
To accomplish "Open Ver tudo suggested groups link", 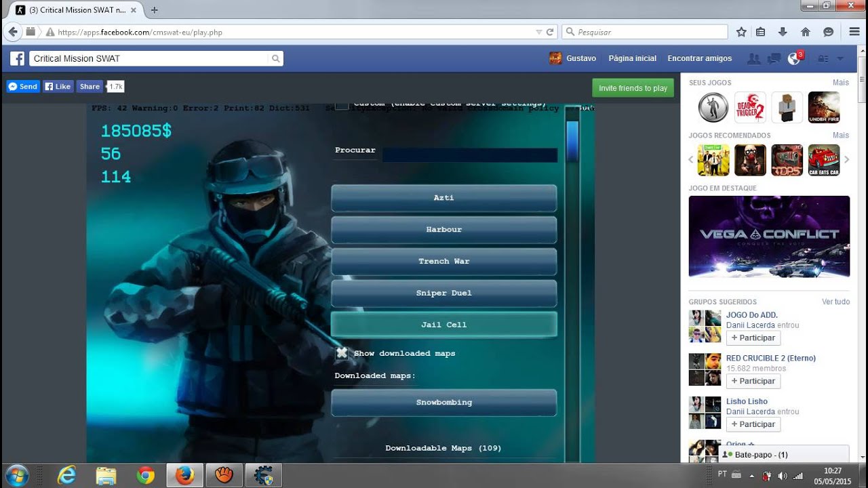I will pyautogui.click(x=835, y=302).
